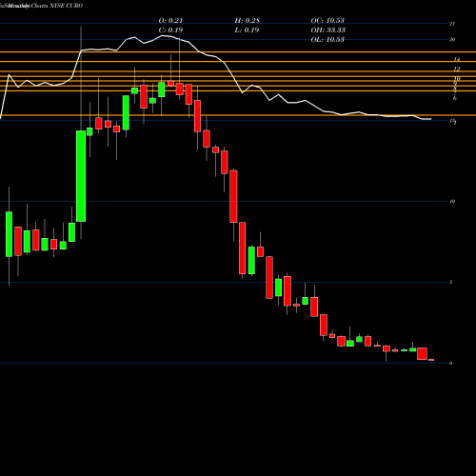
Task: Select the high value 'H: 0.28'
Action: pyautogui.click(x=248, y=20)
